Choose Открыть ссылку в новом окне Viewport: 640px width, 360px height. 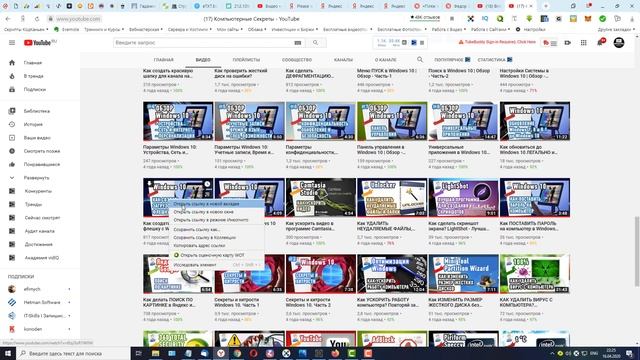point(217,212)
